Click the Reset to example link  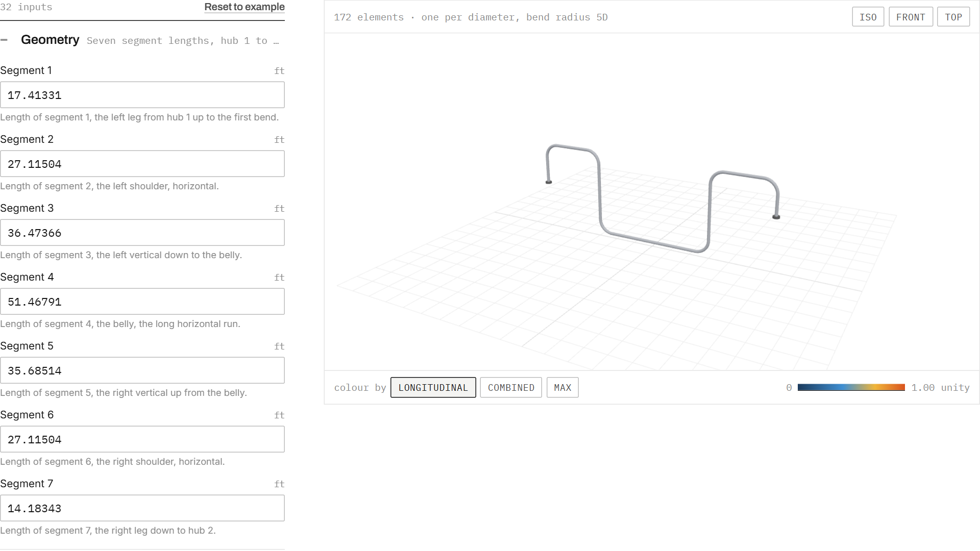coord(244,7)
